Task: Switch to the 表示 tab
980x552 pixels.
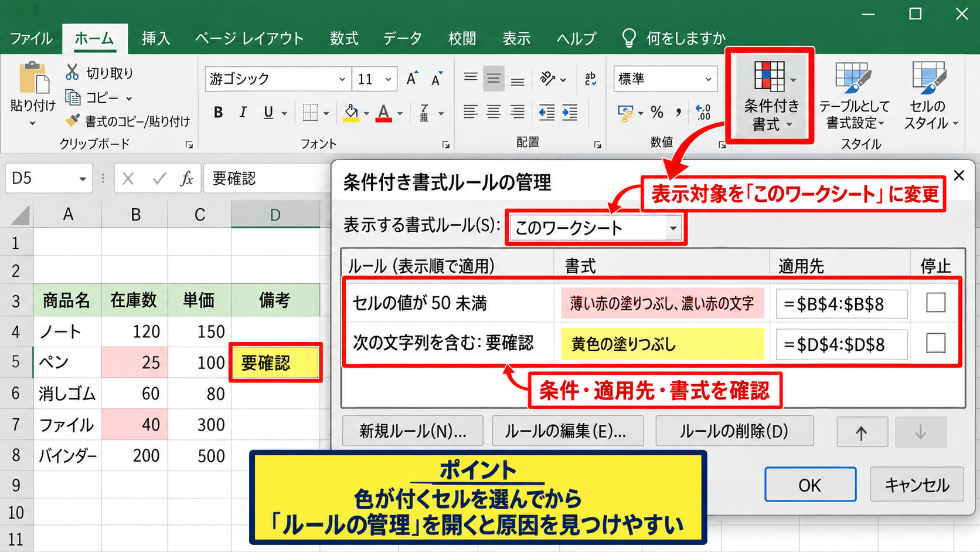Action: pos(516,39)
